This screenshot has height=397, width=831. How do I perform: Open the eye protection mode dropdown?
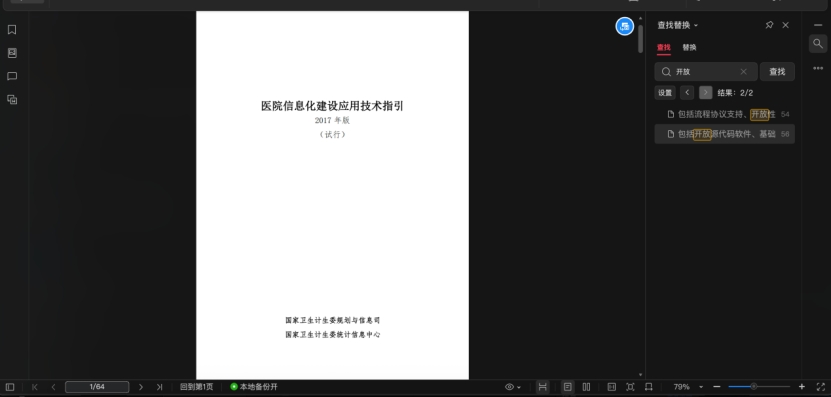[x=512, y=387]
